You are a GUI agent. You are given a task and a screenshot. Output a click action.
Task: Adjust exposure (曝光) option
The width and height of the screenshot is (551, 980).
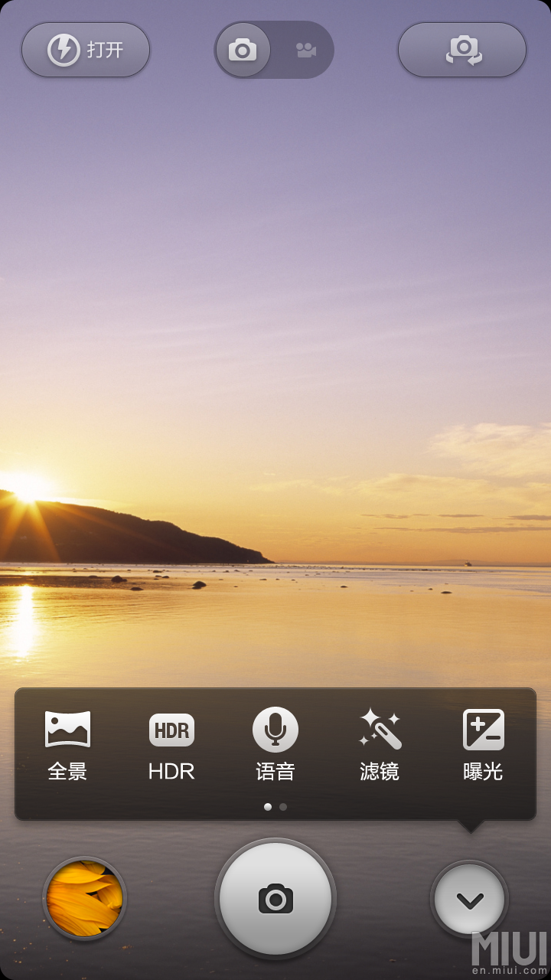pos(483,746)
